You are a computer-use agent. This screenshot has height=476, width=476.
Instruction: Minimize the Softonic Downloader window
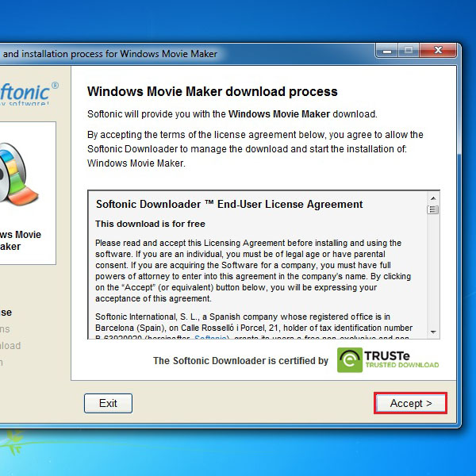coord(387,51)
